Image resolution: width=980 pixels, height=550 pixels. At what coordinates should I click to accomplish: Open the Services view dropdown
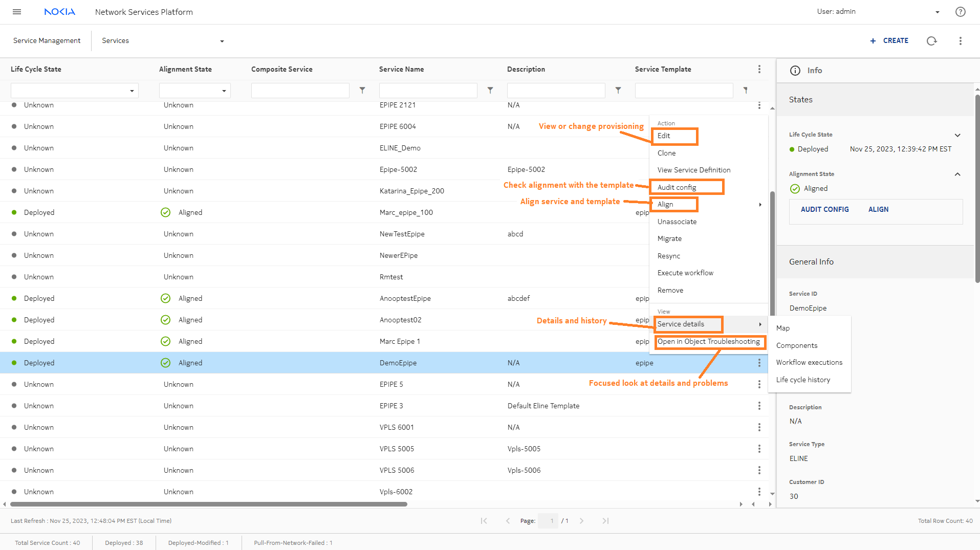click(x=222, y=41)
